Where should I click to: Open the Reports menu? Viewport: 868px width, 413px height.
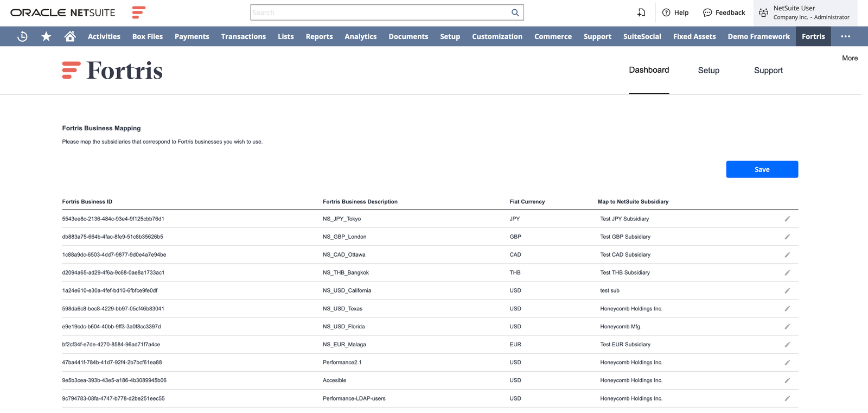tap(320, 36)
